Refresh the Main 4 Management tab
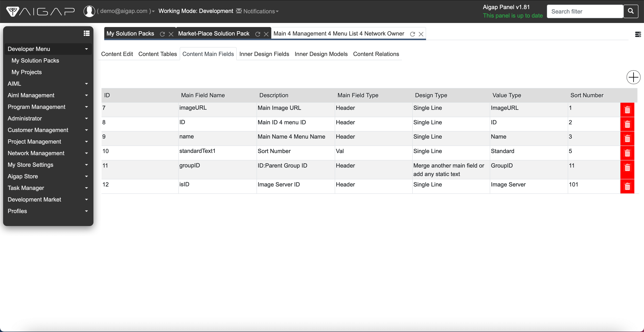The width and height of the screenshot is (644, 332). tap(413, 34)
